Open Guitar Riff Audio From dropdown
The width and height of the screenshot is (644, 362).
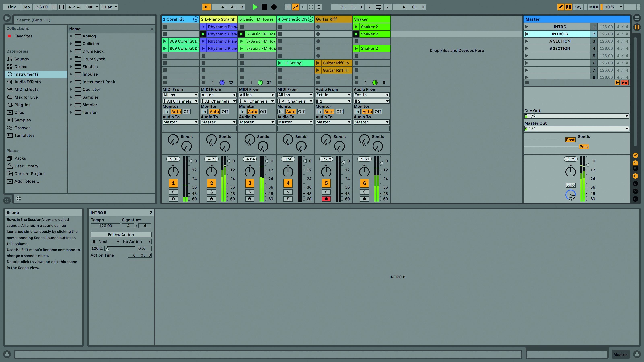333,95
